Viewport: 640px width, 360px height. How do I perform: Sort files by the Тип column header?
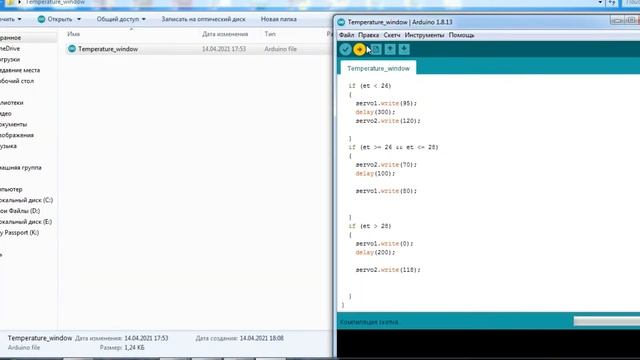tap(270, 34)
